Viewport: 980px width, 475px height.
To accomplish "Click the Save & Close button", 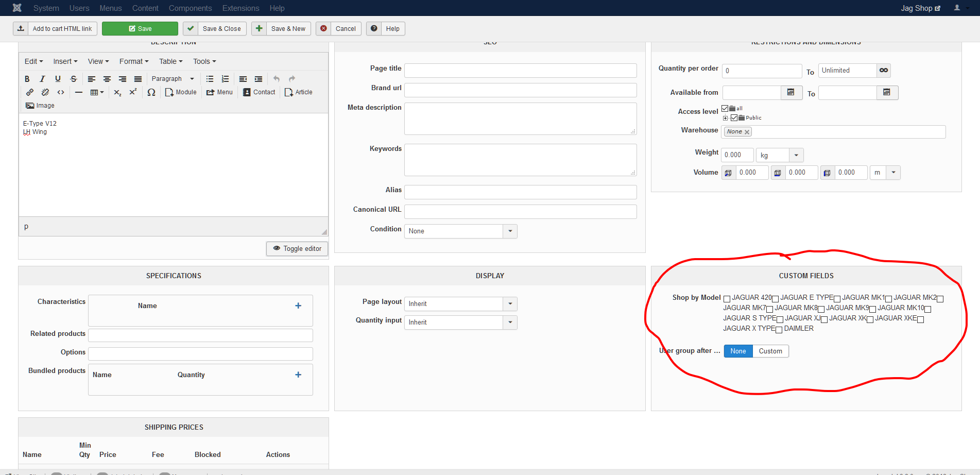I will pyautogui.click(x=215, y=29).
